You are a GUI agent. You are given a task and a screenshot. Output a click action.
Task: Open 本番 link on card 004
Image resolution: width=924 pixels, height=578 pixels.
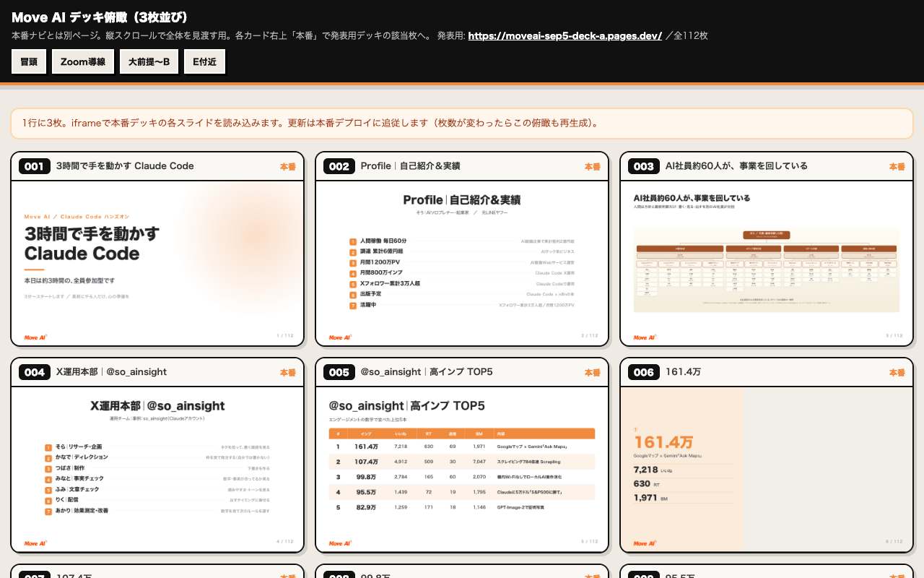point(288,372)
